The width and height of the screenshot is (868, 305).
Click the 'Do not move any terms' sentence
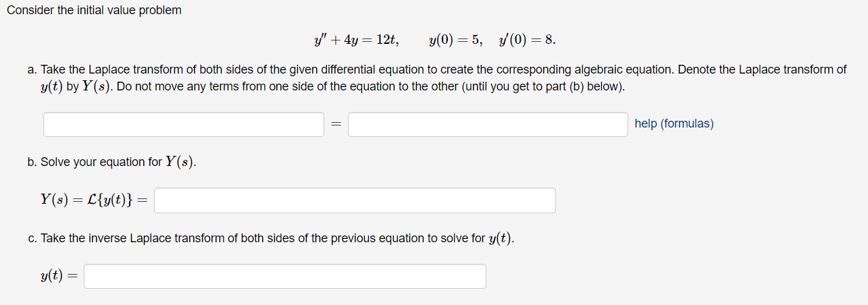[x=371, y=88]
